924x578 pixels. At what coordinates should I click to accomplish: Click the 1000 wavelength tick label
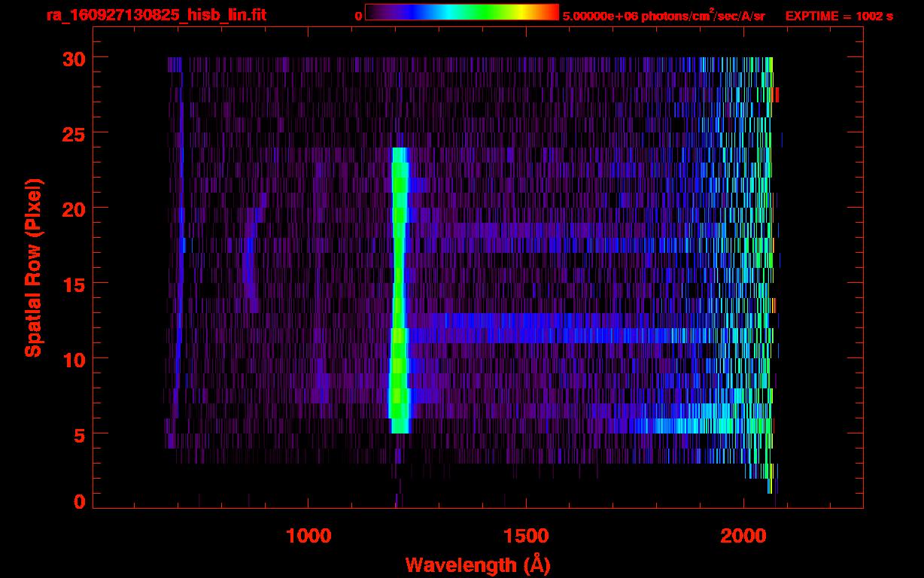309,536
